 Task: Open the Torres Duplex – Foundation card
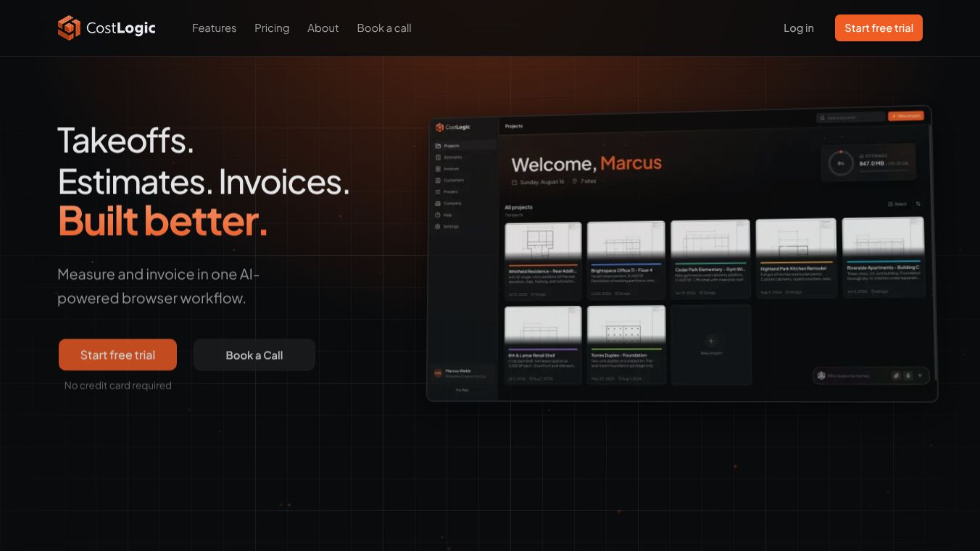(626, 345)
